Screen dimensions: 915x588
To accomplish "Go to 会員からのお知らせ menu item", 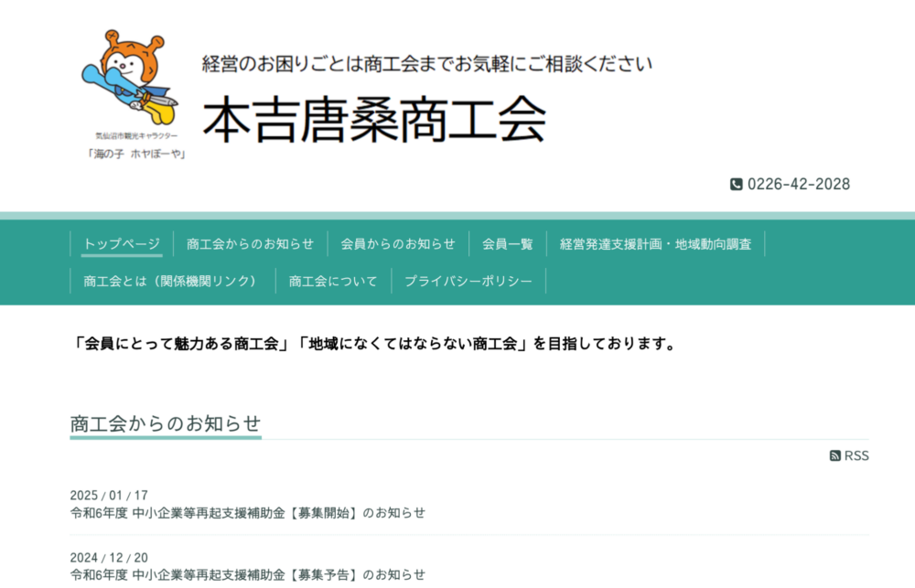I will click(398, 244).
